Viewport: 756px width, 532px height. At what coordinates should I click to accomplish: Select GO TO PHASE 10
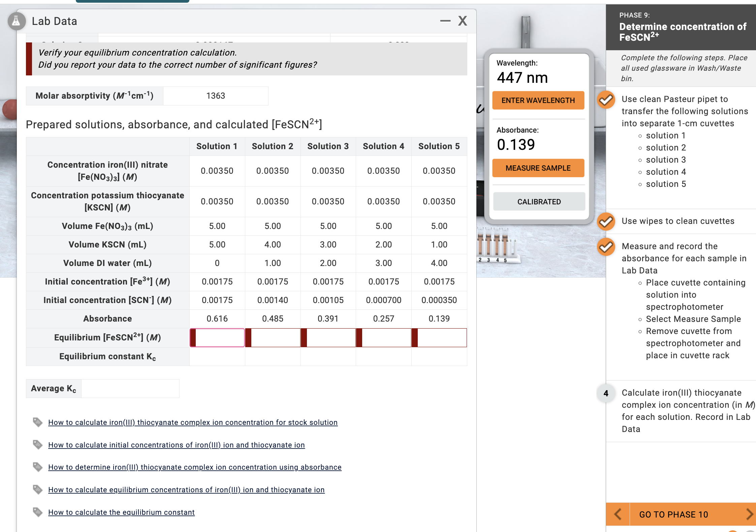(x=674, y=514)
